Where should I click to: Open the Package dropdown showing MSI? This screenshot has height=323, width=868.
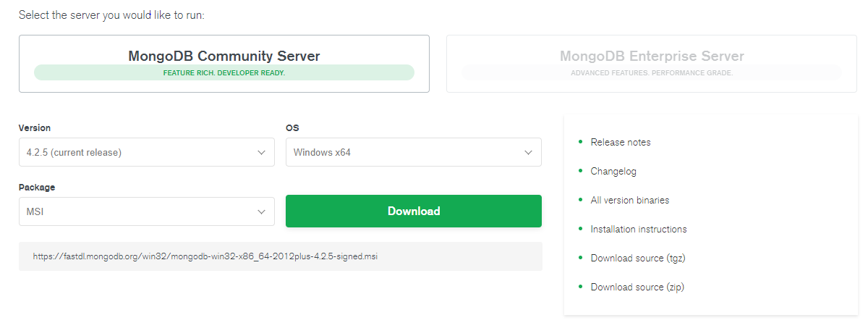[147, 211]
